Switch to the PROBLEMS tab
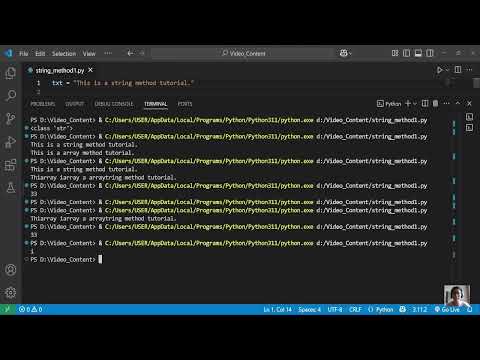 tap(43, 104)
